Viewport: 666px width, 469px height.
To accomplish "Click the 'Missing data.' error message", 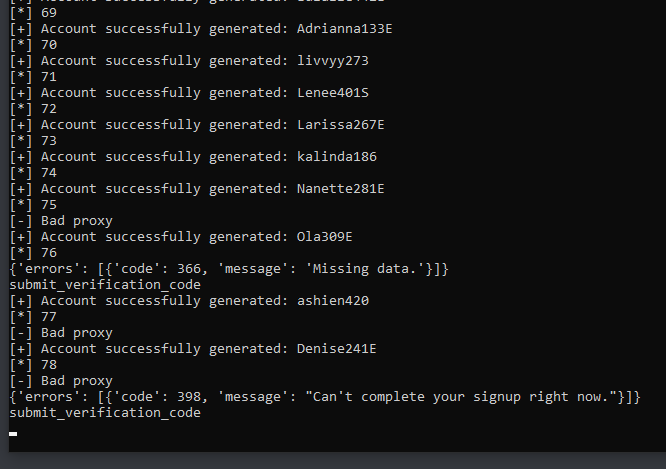I will coord(364,269).
